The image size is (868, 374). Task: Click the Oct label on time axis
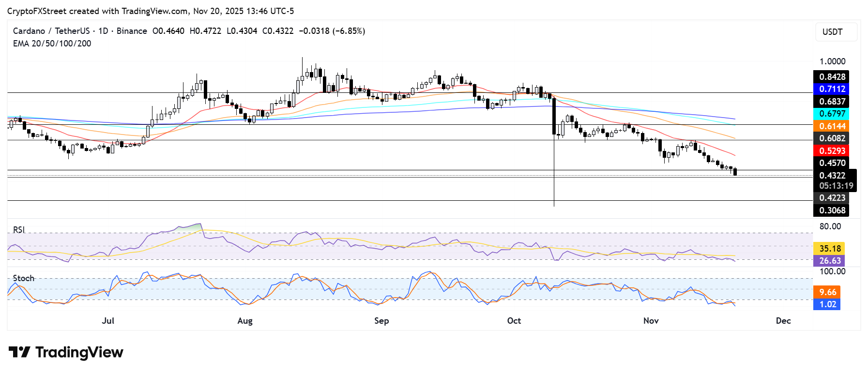[x=514, y=321]
